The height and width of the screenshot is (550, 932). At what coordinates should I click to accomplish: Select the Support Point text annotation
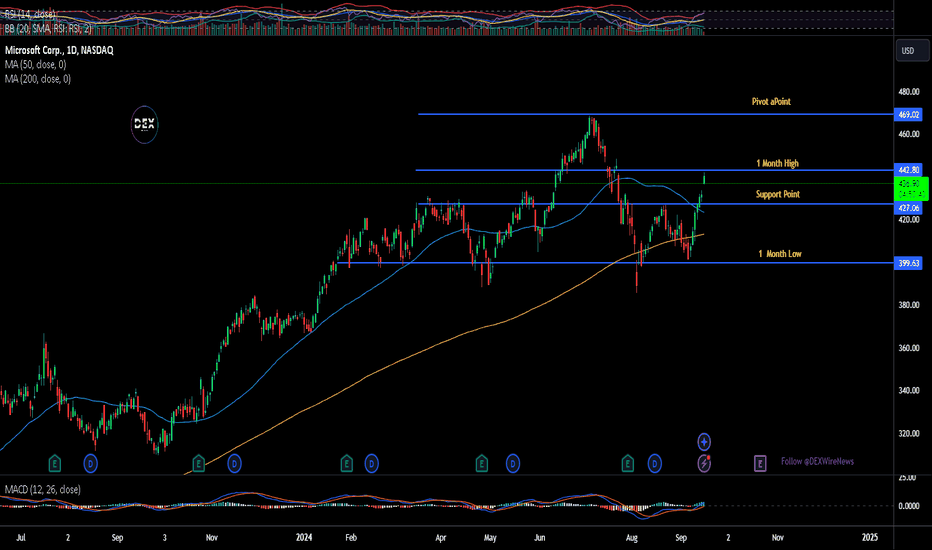777,194
